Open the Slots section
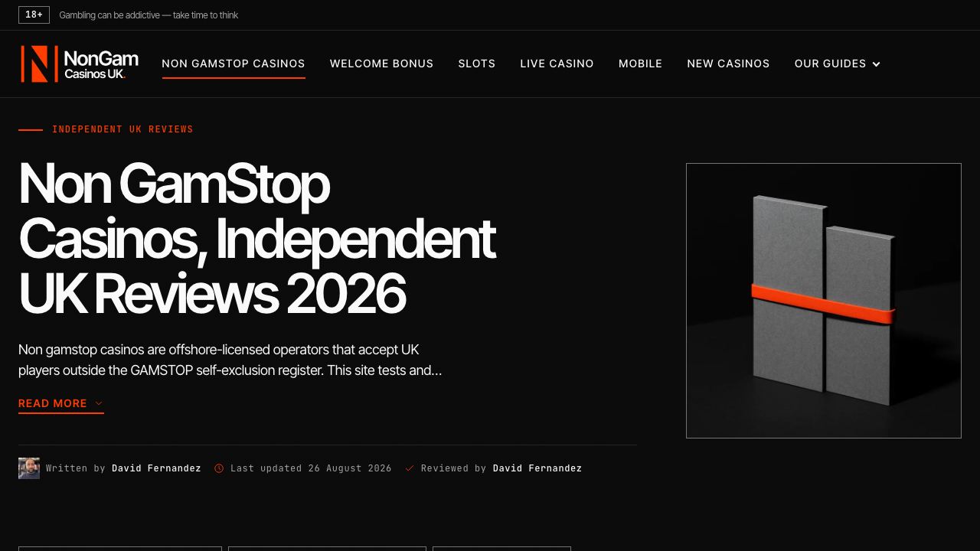 477,64
